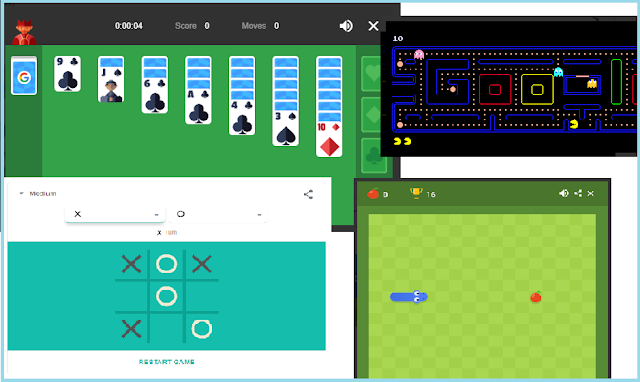This screenshot has height=382, width=640.
Task: Click the cyan ghost in Pac-Man
Action: click(x=558, y=72)
